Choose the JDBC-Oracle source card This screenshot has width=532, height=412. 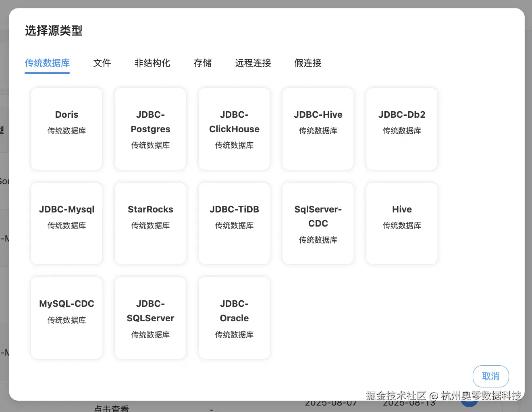[x=234, y=318]
